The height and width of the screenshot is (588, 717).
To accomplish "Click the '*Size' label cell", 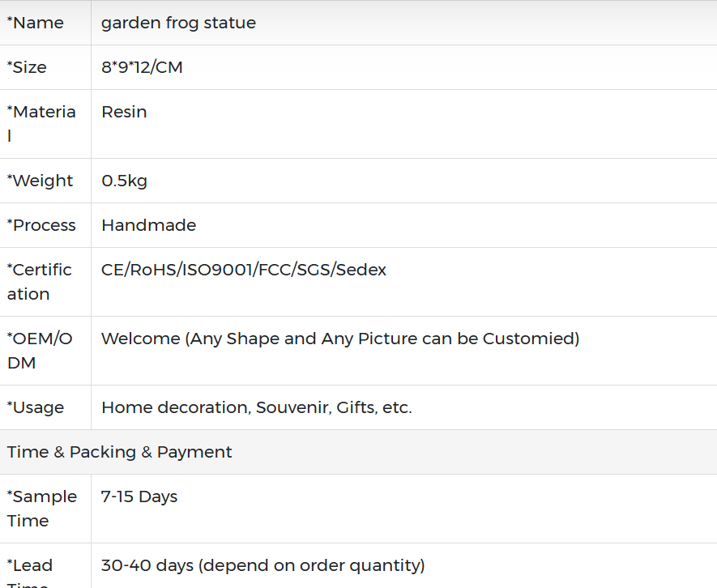I will pyautogui.click(x=28, y=67).
